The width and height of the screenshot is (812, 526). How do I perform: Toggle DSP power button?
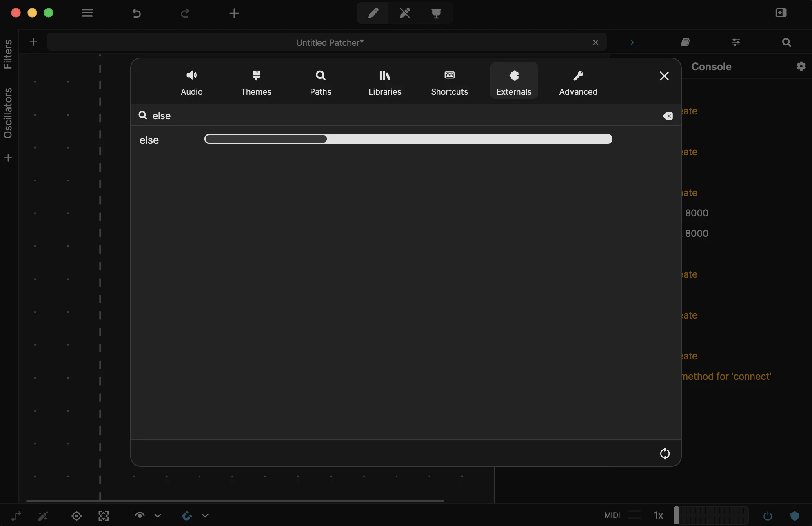tap(768, 516)
